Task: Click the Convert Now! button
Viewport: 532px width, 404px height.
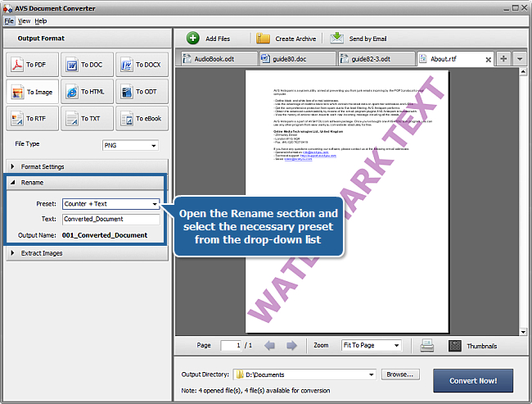Action: pyautogui.click(x=473, y=380)
